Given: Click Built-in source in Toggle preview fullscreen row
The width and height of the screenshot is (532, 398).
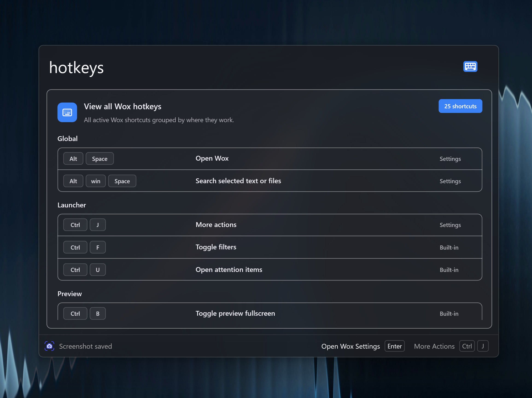Looking at the screenshot, I should coord(449,314).
